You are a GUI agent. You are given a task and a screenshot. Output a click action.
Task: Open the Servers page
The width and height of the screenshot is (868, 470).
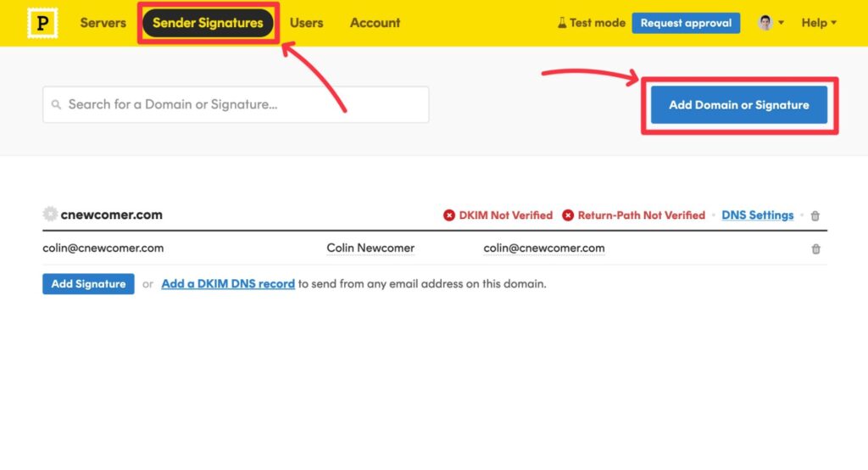(103, 23)
